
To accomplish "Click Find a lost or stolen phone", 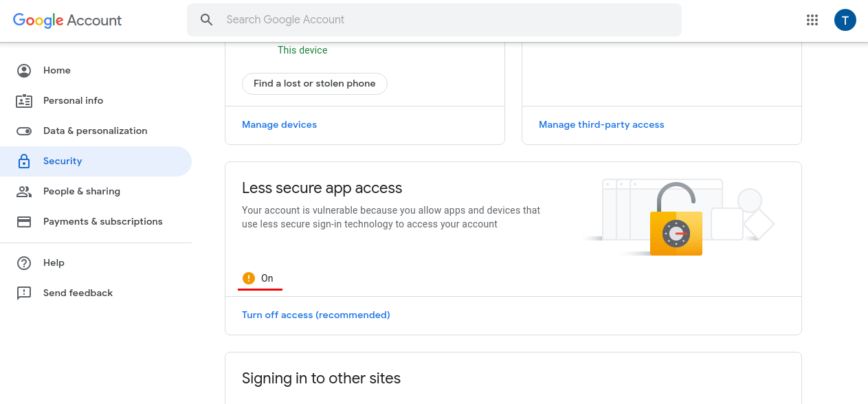I will pyautogui.click(x=314, y=83).
